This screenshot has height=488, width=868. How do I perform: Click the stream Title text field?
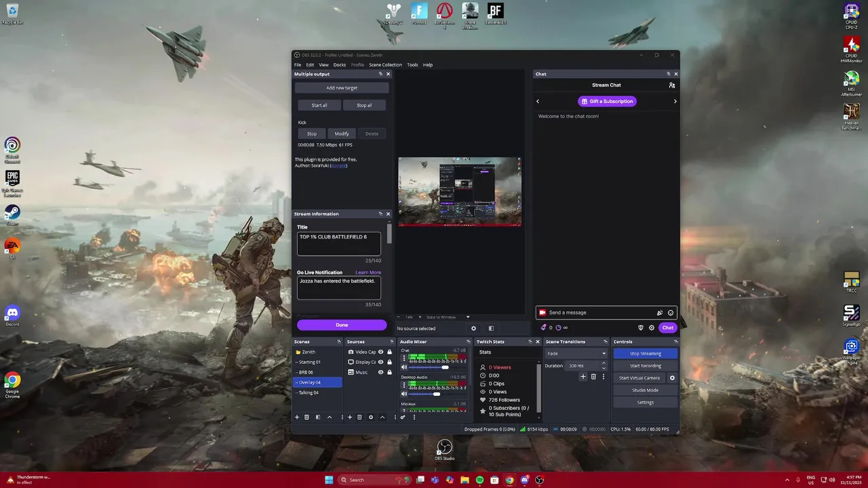click(x=338, y=244)
